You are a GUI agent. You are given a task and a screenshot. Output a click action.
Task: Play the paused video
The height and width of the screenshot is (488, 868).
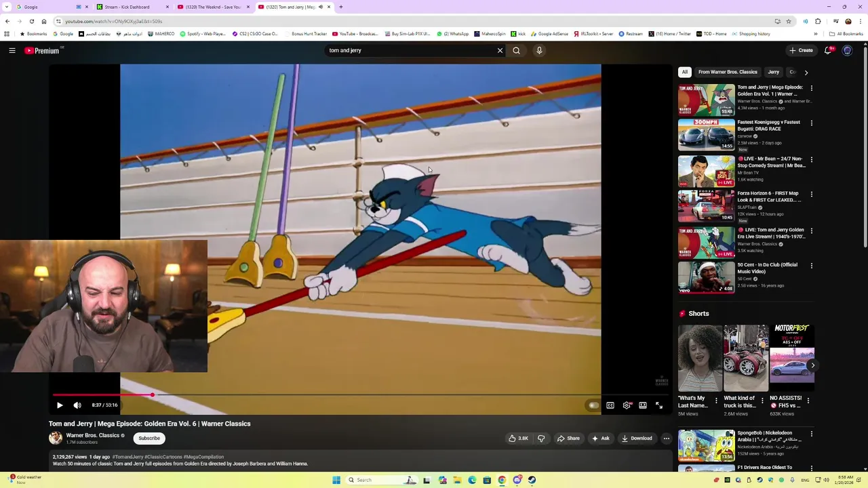tap(60, 405)
